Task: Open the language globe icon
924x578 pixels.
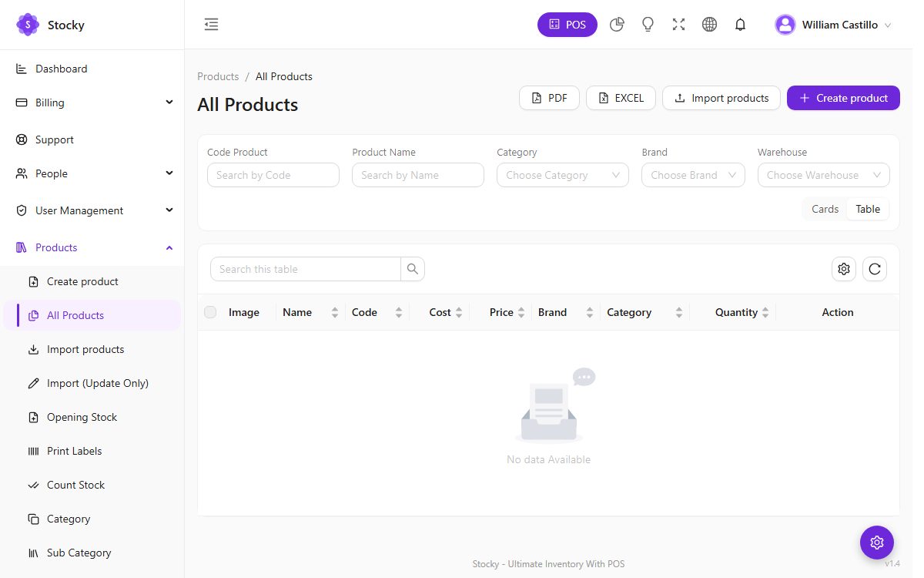Action: click(x=709, y=25)
